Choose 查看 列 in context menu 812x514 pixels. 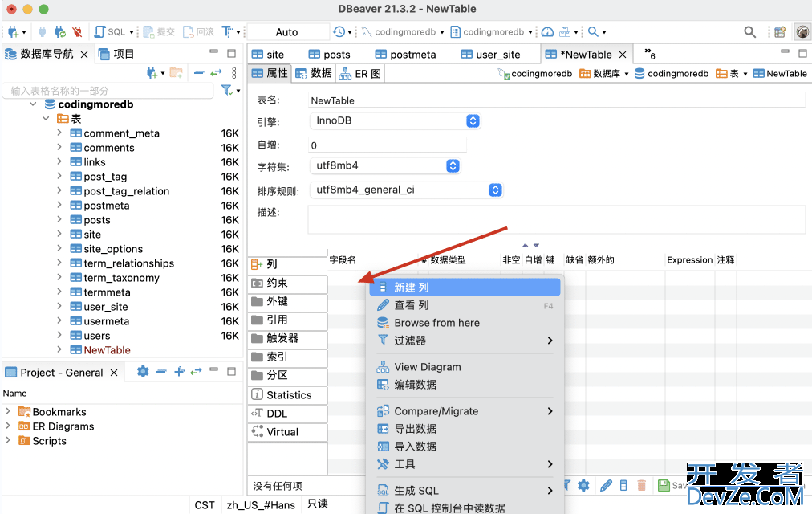[465, 305]
